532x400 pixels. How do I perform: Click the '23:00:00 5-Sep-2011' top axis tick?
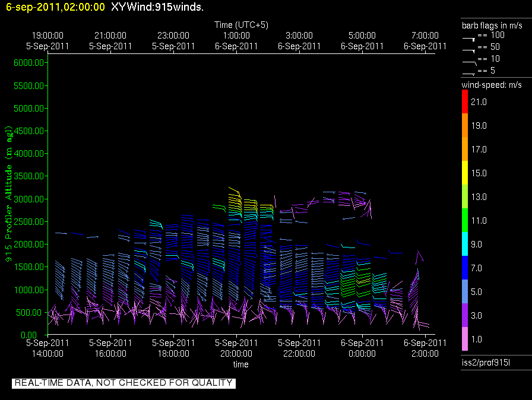pos(173,41)
